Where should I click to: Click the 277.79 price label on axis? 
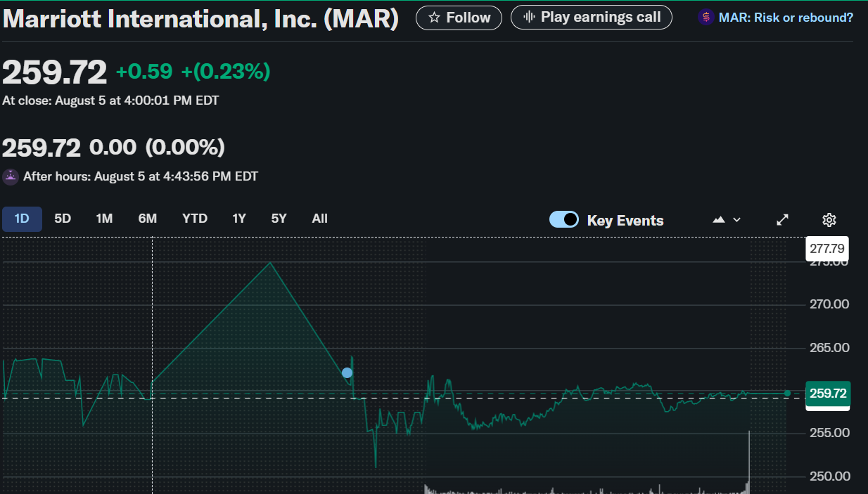click(x=827, y=249)
